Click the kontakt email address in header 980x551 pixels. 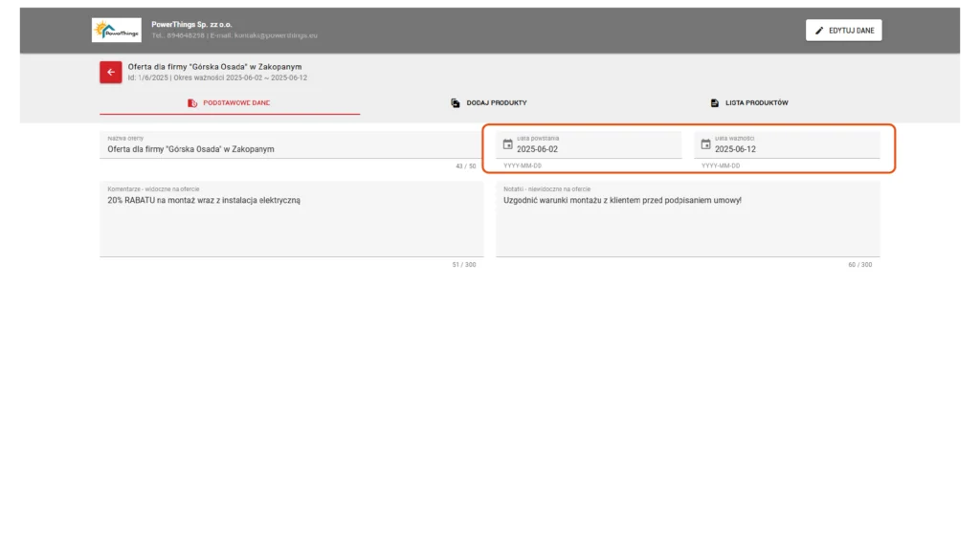(x=276, y=35)
